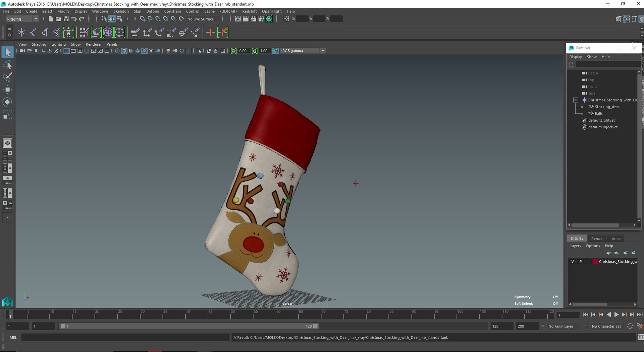Click the Parent constraint shelf icon
The height and width of the screenshot is (352, 644).
(x=135, y=32)
